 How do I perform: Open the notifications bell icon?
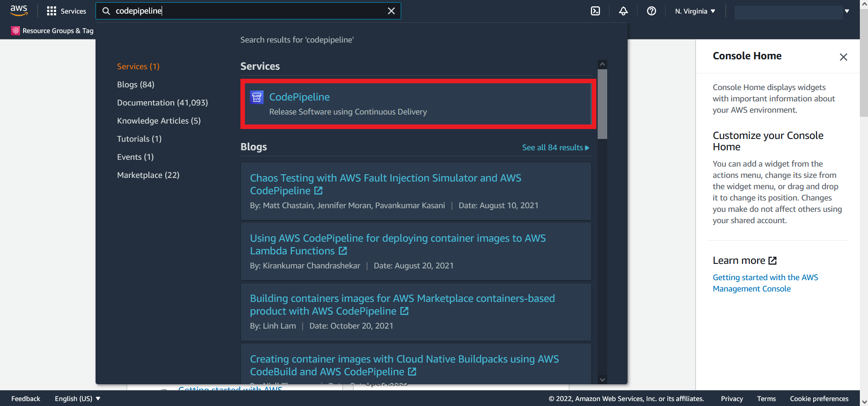(x=623, y=11)
